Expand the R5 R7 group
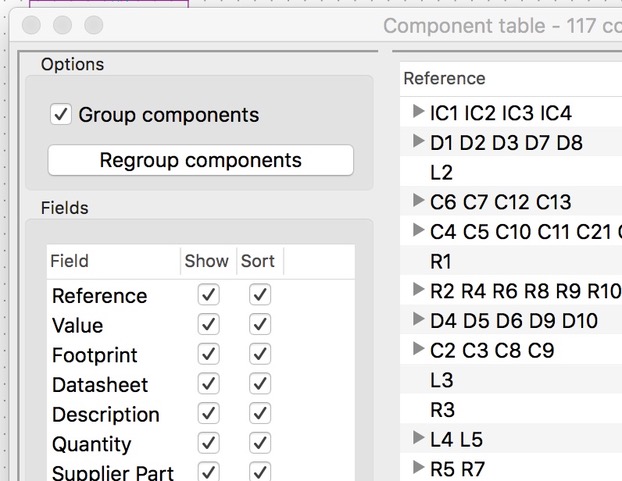The image size is (622, 481). (418, 467)
